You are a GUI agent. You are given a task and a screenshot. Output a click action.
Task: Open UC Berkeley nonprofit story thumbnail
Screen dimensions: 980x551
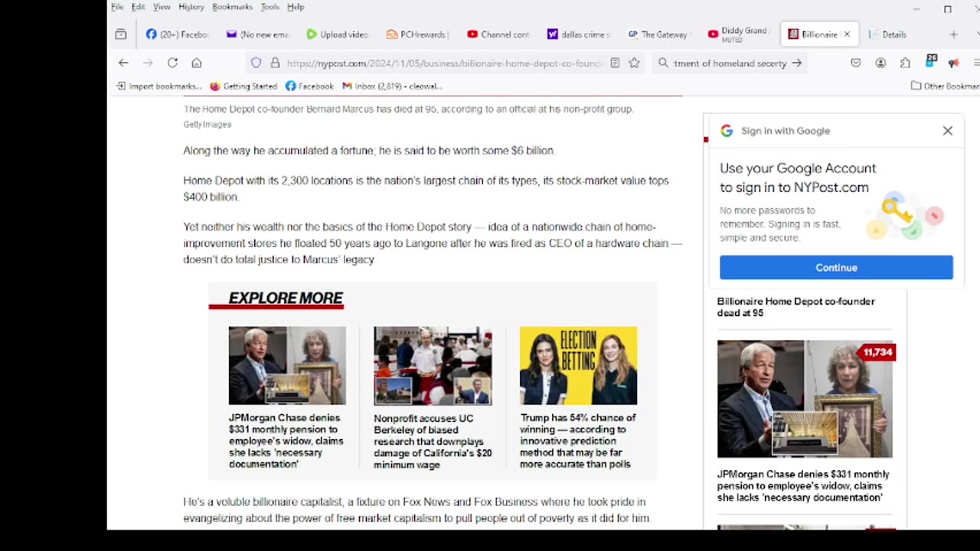point(433,366)
